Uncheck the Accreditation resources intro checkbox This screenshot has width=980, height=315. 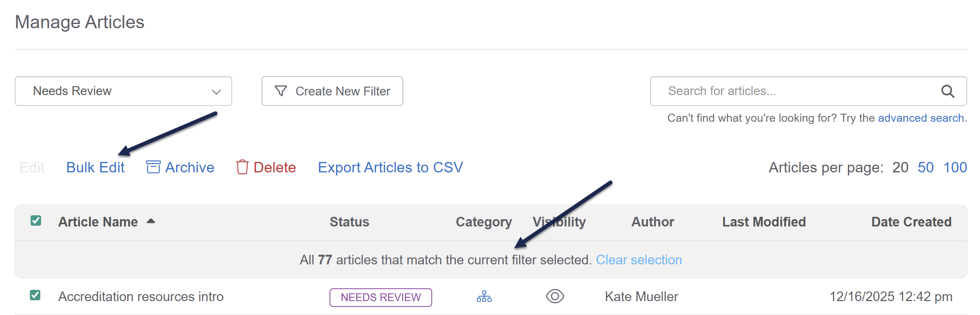[x=35, y=295]
